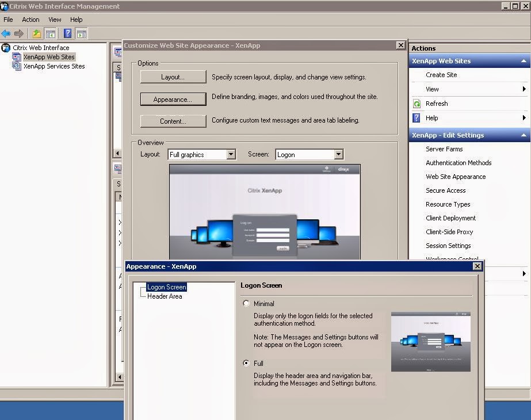Select XenApp Web Sites tree node
Screen dimensions: 531x420
[49, 57]
